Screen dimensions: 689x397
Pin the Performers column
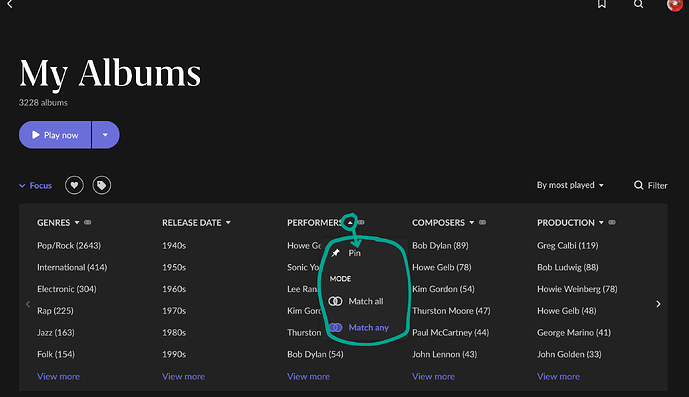(x=346, y=253)
